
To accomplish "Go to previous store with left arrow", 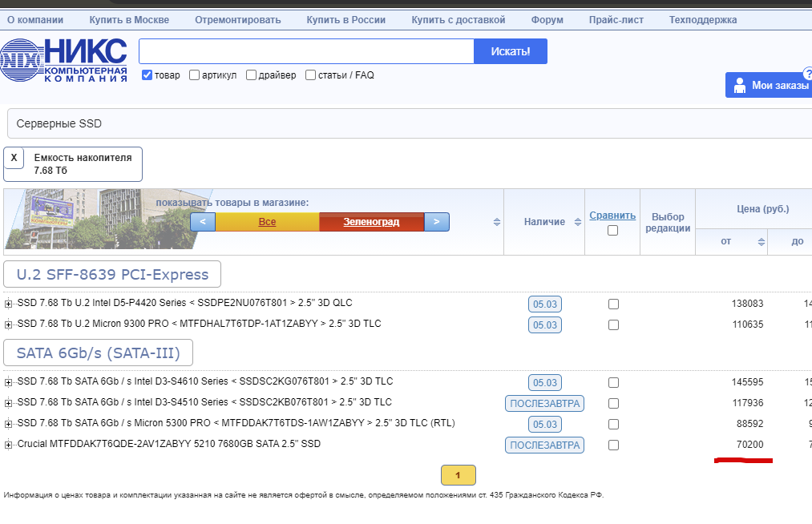I will [203, 222].
